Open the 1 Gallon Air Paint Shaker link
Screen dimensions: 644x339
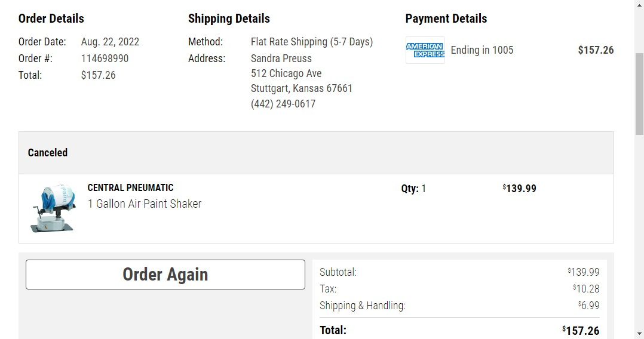click(145, 204)
